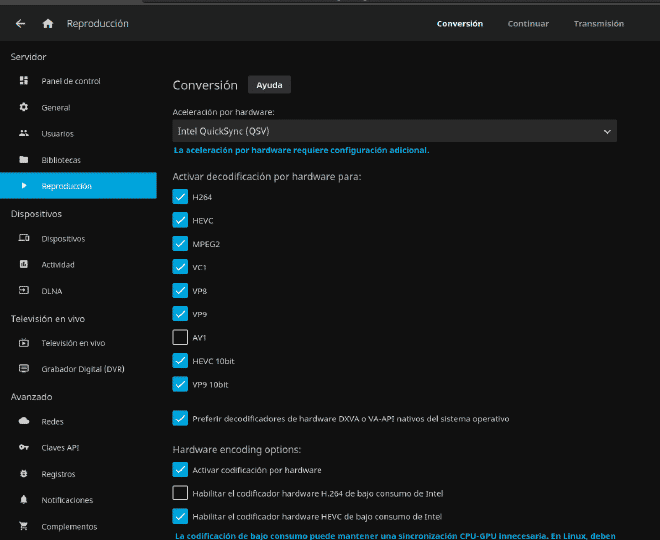
Task: Open Registros in sidebar
Action: click(x=78, y=474)
